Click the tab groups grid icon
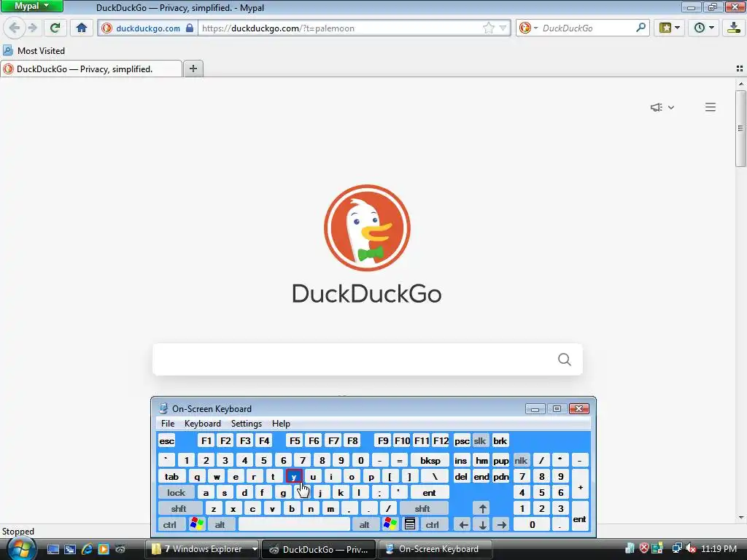The width and height of the screenshot is (747, 560). [x=740, y=69]
